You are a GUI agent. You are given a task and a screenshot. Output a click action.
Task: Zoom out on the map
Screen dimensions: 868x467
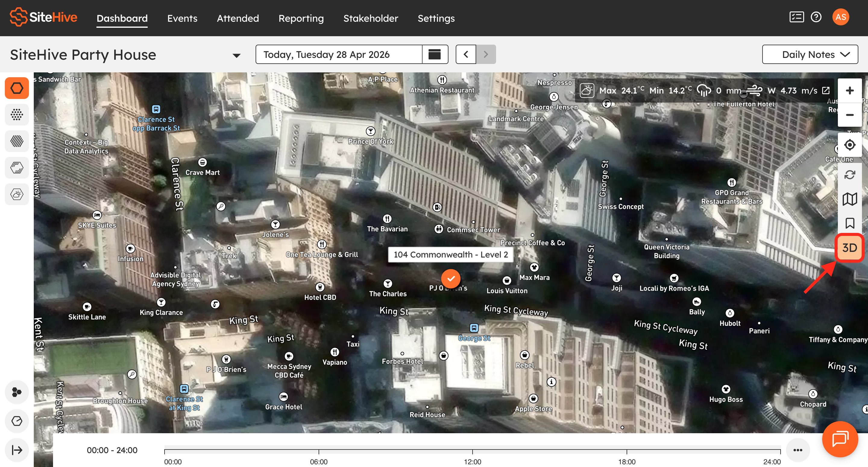tap(850, 115)
